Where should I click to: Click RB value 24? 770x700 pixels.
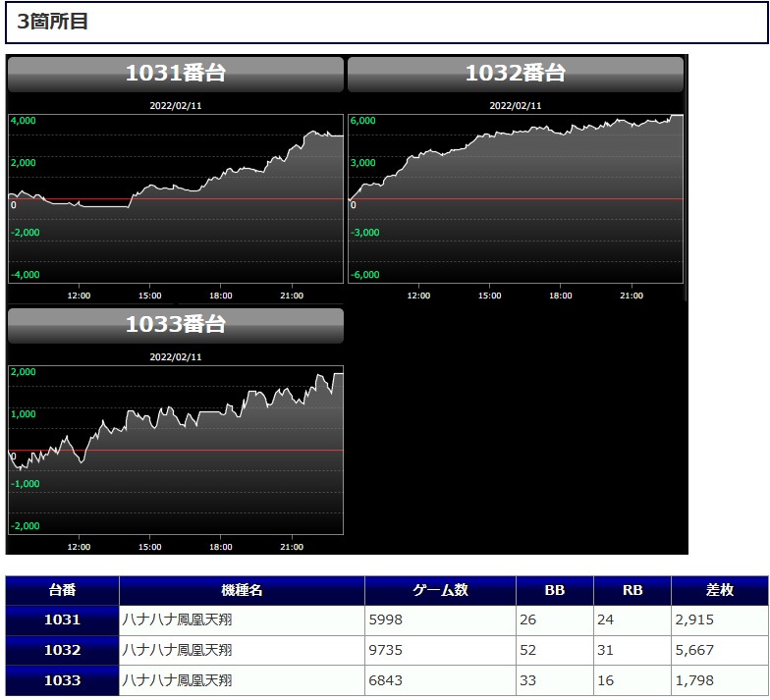point(605,620)
